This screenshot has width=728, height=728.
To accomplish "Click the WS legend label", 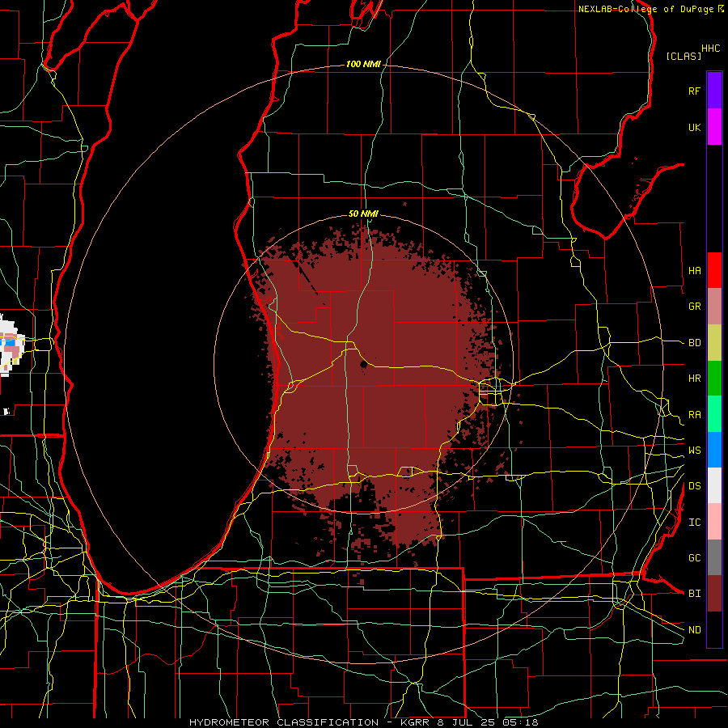I will click(694, 451).
